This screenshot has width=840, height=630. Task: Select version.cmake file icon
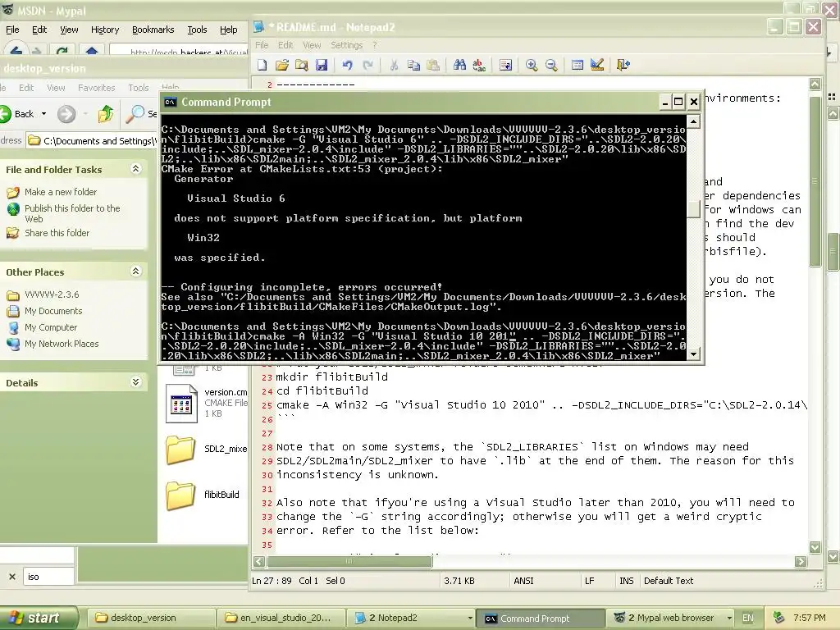[181, 404]
